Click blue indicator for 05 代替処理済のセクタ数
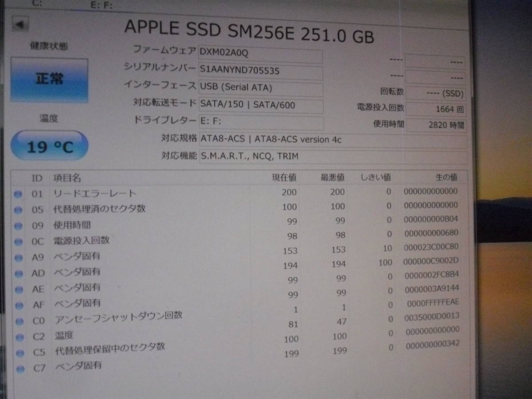This screenshot has height=399, width=532. 18,209
